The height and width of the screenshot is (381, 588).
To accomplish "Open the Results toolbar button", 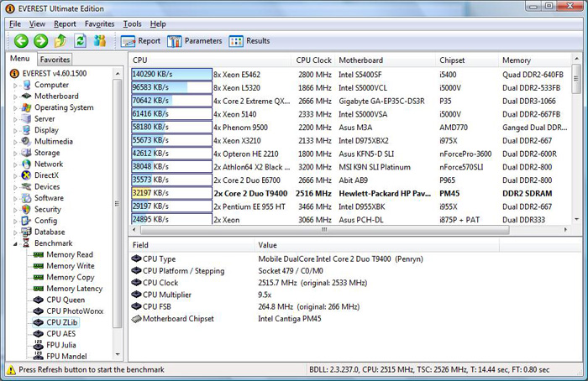I will [249, 41].
